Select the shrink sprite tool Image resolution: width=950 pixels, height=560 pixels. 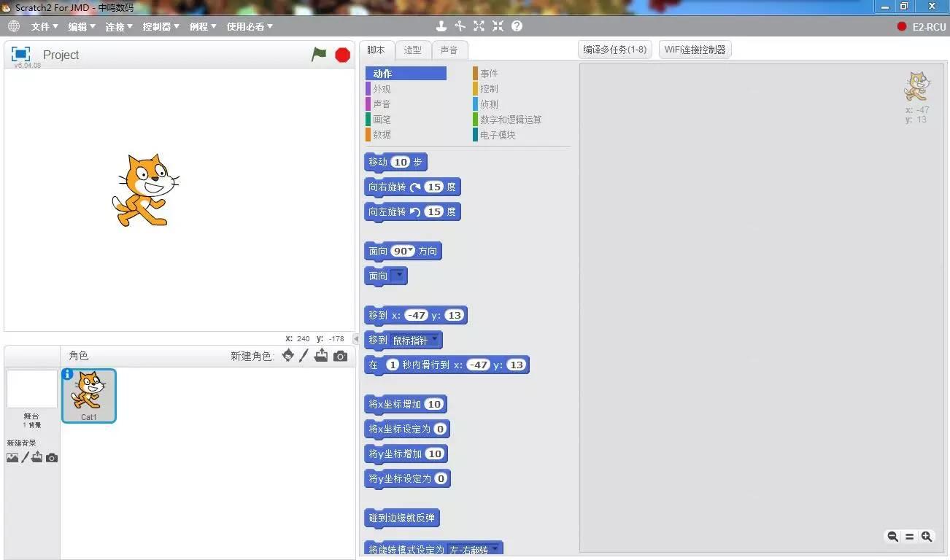point(498,26)
